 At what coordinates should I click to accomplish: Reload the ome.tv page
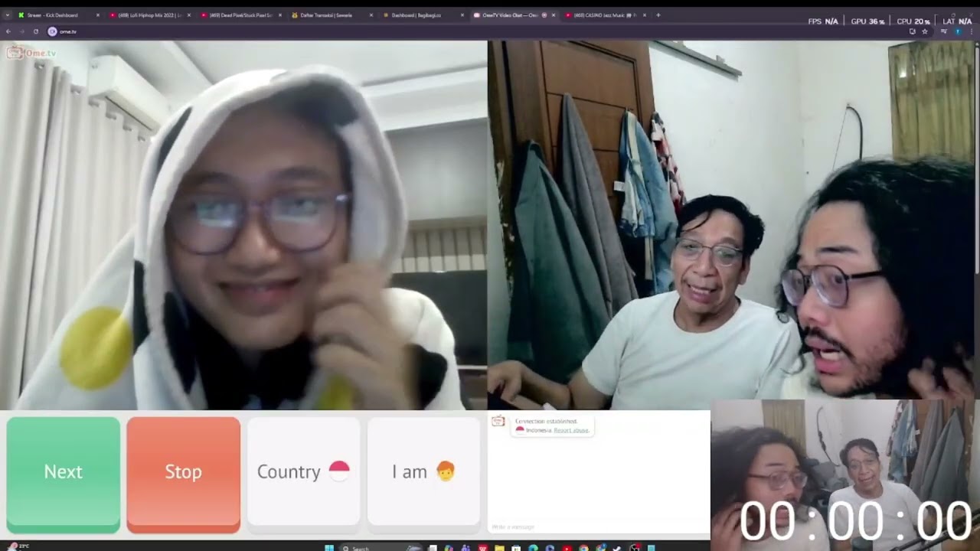[36, 31]
